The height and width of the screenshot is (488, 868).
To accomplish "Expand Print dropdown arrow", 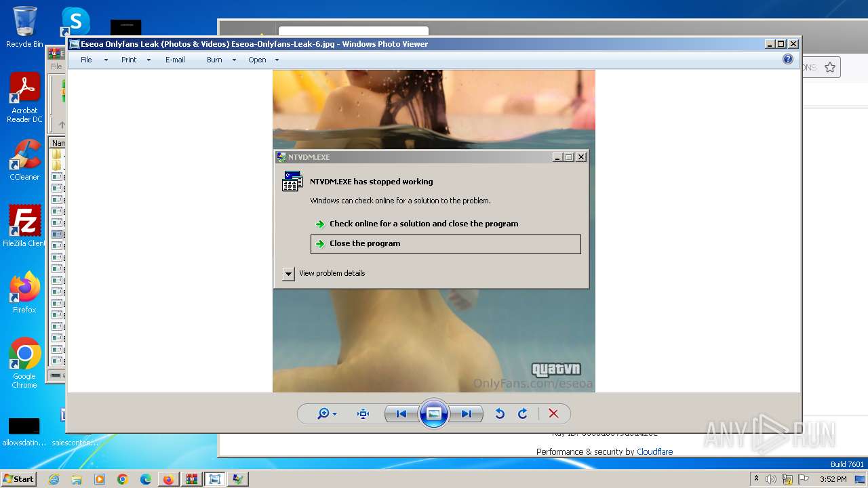I will point(149,60).
